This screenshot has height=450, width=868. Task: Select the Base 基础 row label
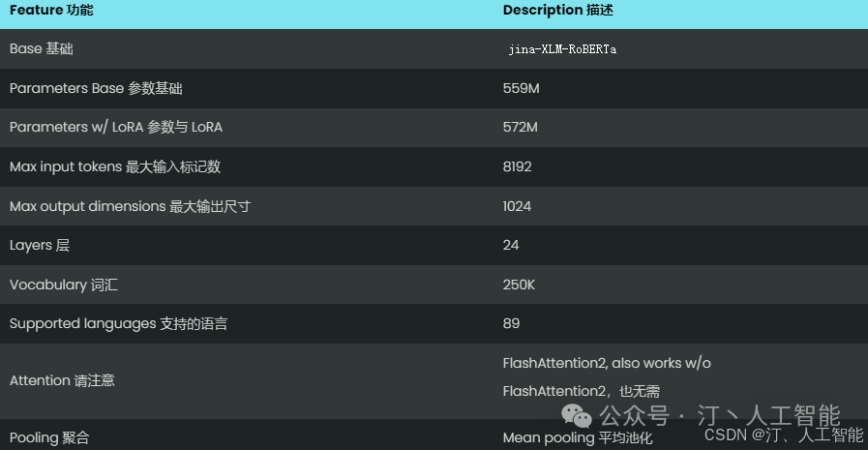[41, 48]
